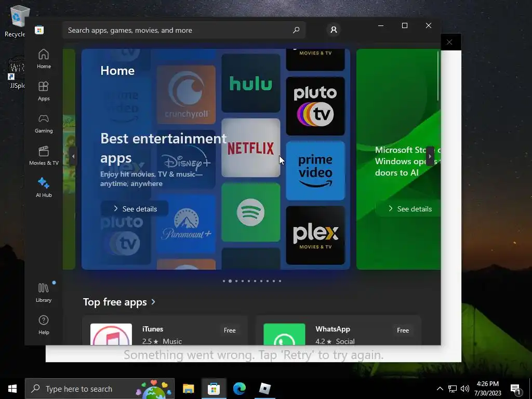532x399 pixels.
Task: Click the taskbar search box
Action: point(100,389)
